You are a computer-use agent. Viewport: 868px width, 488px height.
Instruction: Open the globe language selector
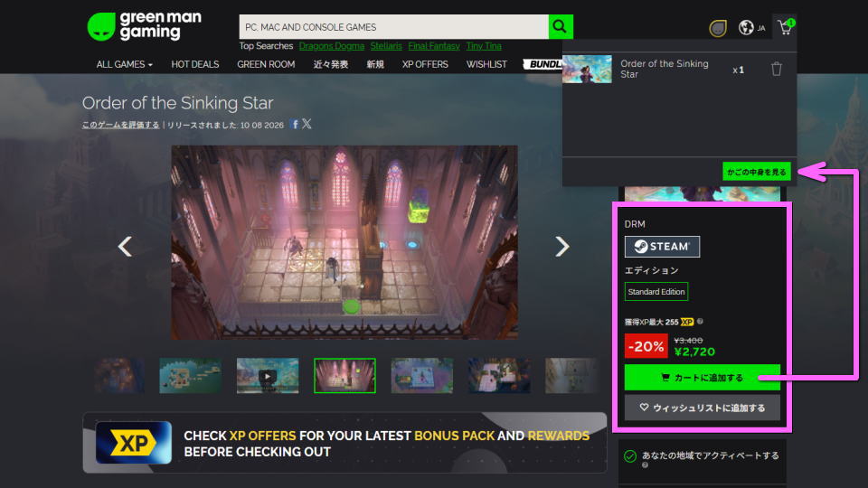coord(746,27)
